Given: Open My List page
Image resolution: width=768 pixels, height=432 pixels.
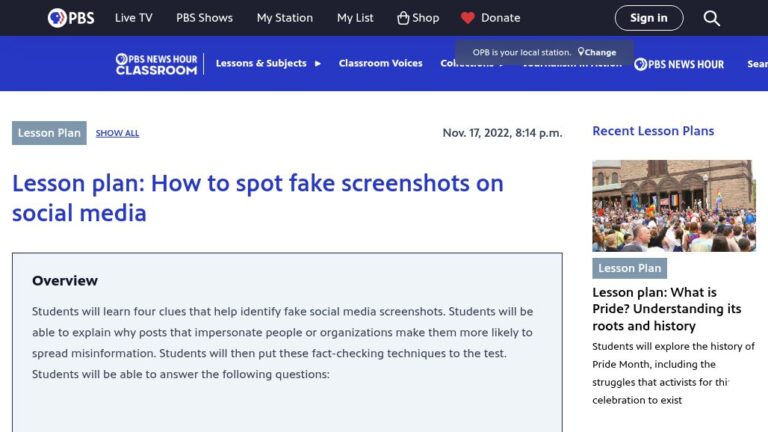Looking at the screenshot, I should (355, 18).
